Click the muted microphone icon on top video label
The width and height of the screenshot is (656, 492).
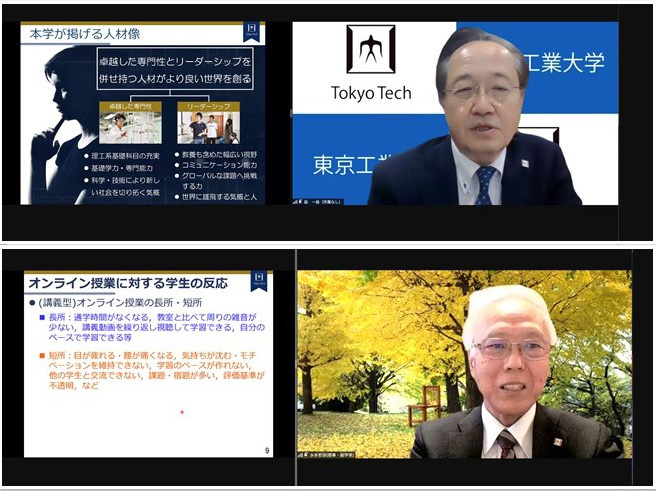click(x=300, y=202)
